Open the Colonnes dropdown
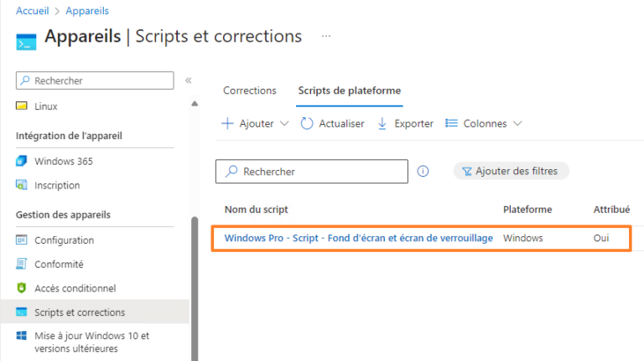Viewport: 644px width, 361px height. [x=484, y=123]
